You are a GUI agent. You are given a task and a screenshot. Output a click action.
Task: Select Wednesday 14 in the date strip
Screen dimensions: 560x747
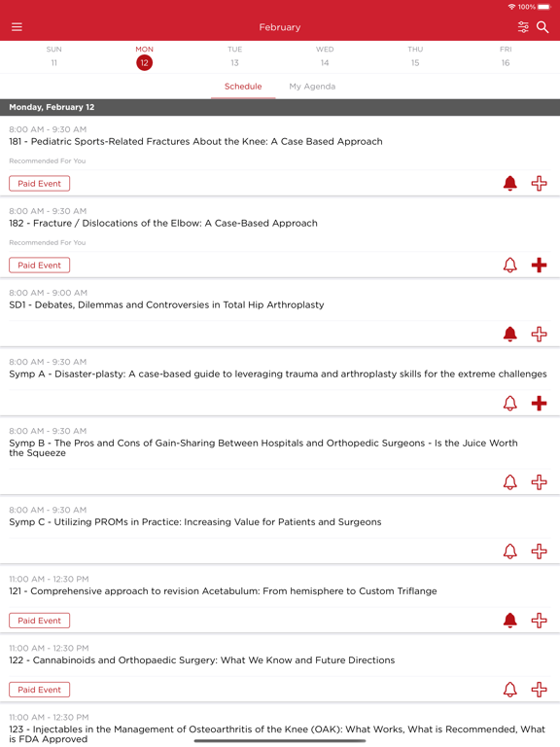(325, 56)
